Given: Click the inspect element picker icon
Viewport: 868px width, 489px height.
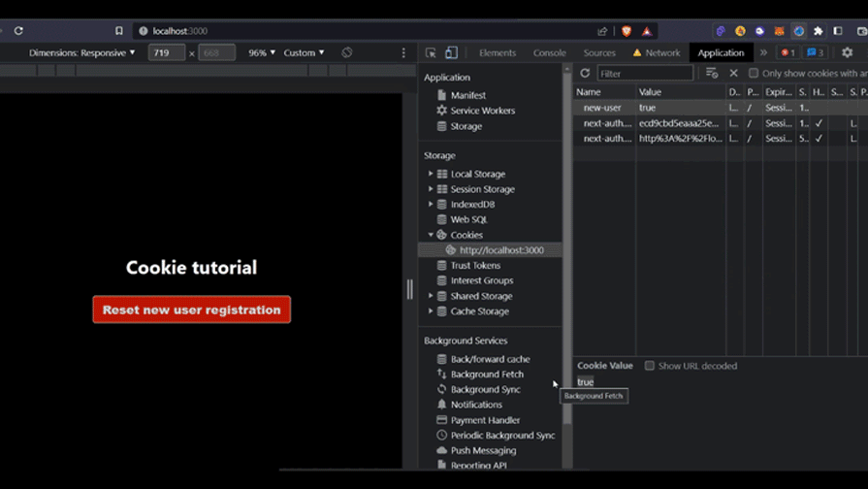Looking at the screenshot, I should (x=432, y=53).
